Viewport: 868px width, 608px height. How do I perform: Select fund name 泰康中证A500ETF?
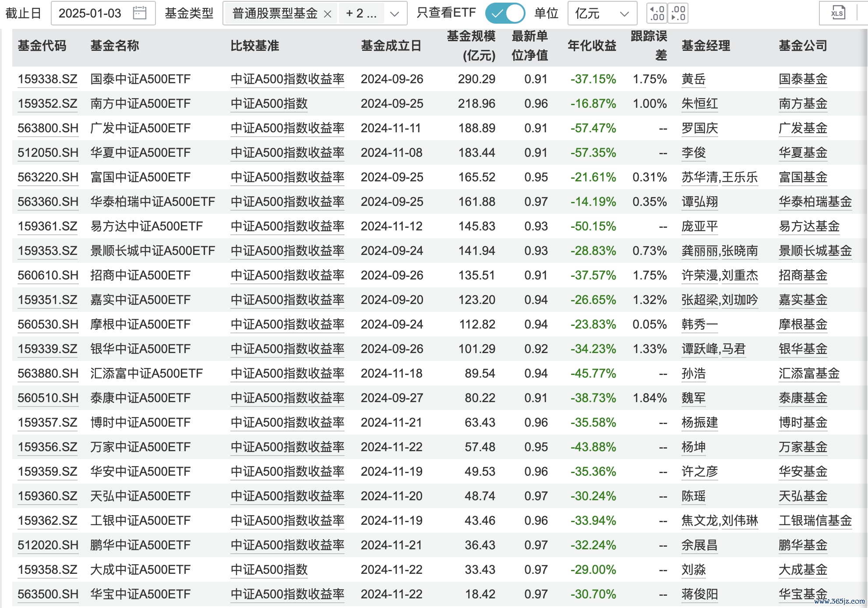(141, 398)
